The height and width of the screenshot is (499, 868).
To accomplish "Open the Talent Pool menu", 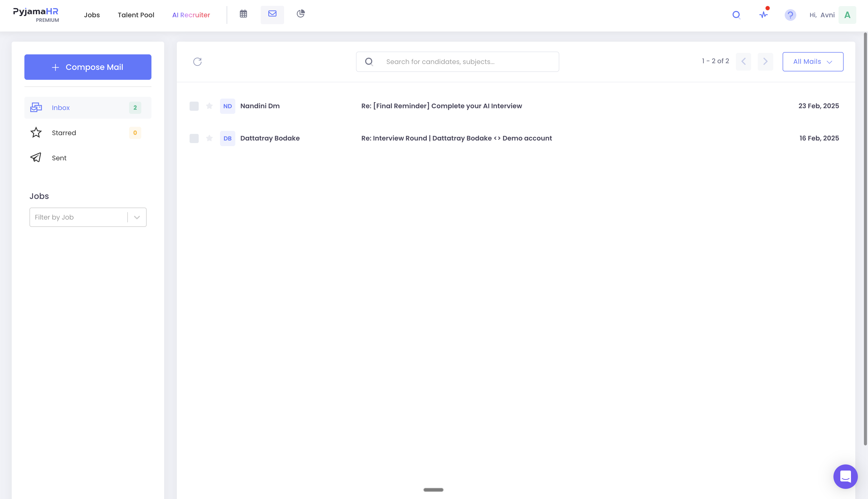I will tap(136, 15).
